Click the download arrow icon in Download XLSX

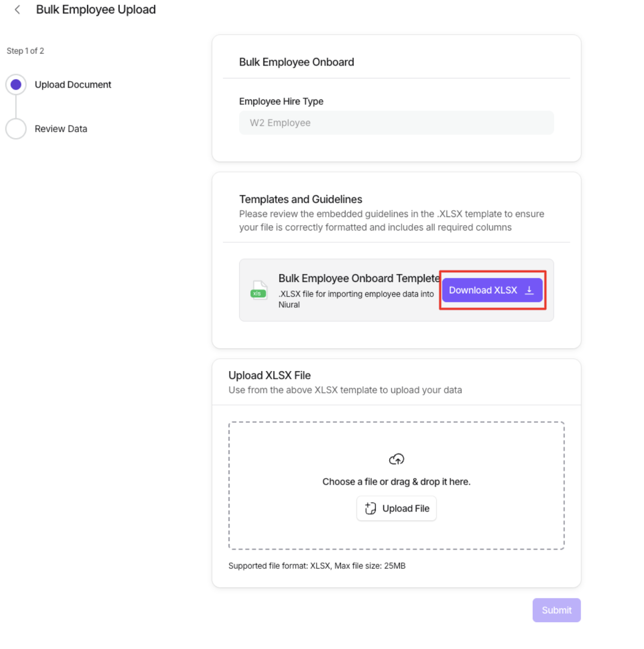click(529, 290)
